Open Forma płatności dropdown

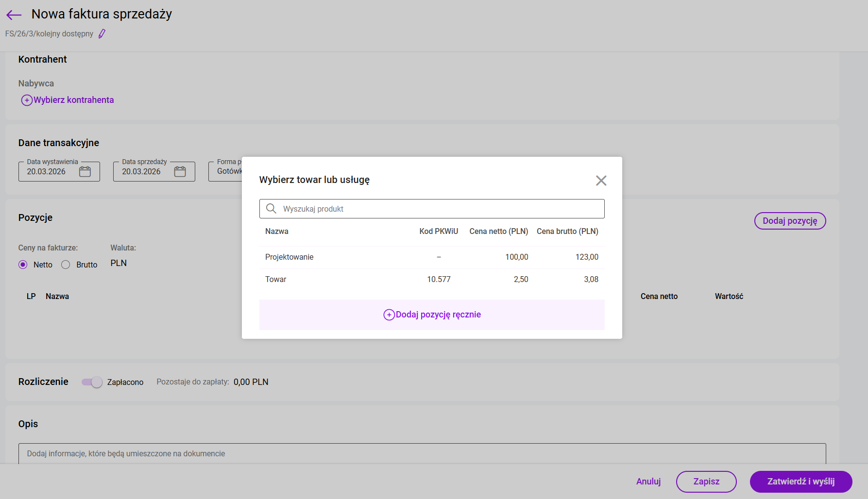226,171
